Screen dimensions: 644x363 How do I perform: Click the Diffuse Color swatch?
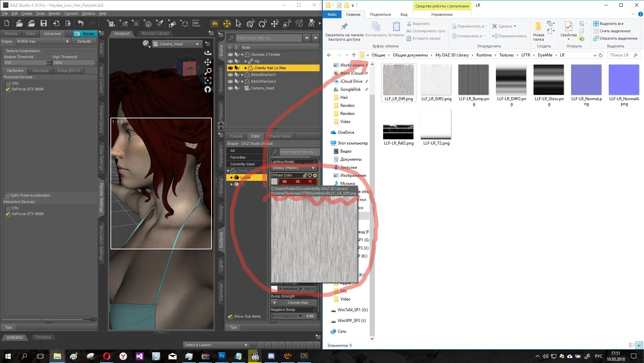click(274, 182)
